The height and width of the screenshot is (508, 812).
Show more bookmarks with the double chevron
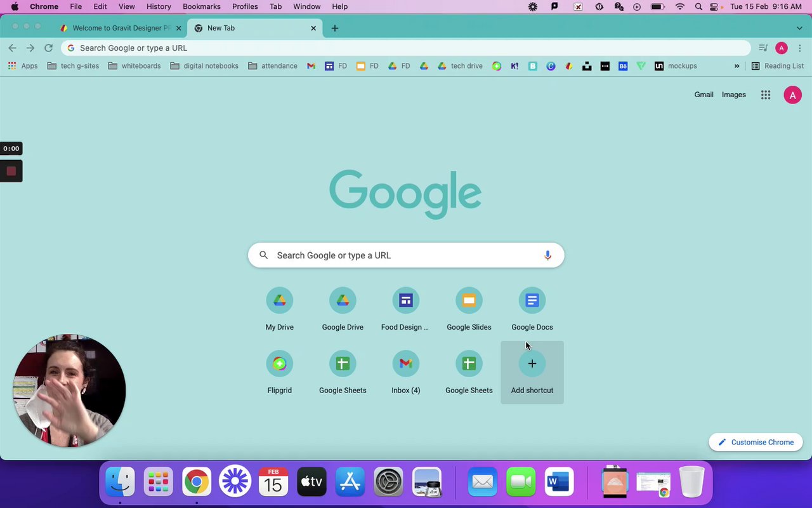point(737,66)
